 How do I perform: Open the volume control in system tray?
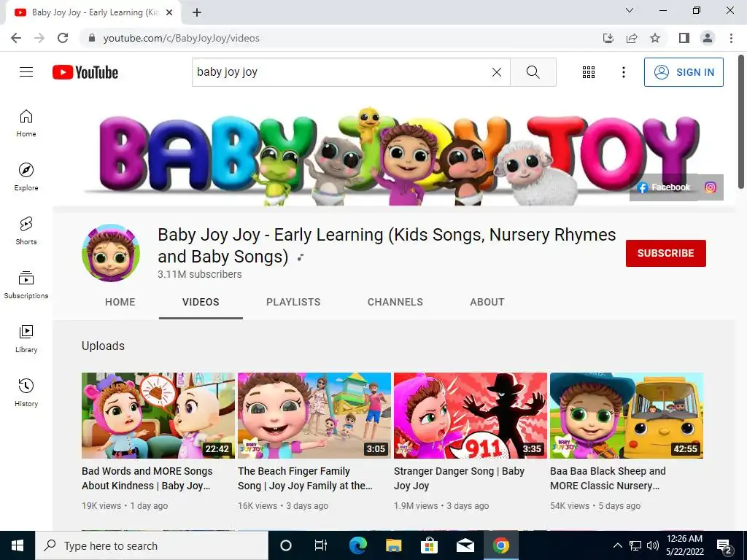coord(653,545)
